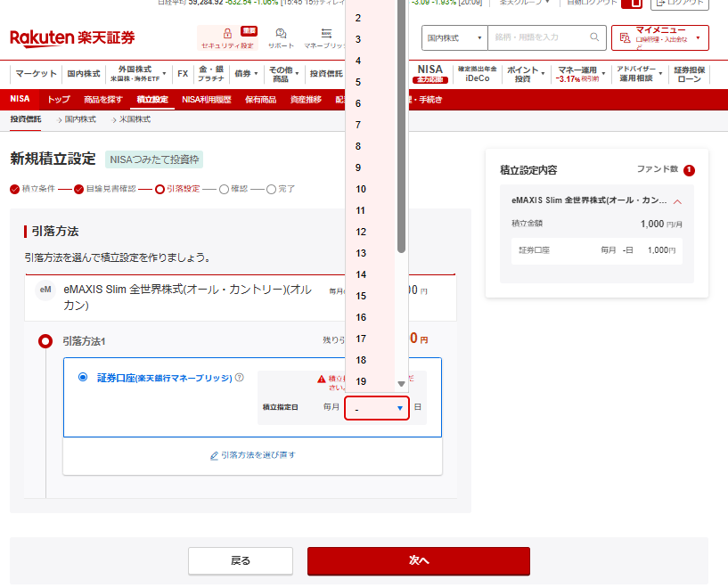Open the FX menu item
This screenshot has height=588, width=728.
[x=183, y=74]
